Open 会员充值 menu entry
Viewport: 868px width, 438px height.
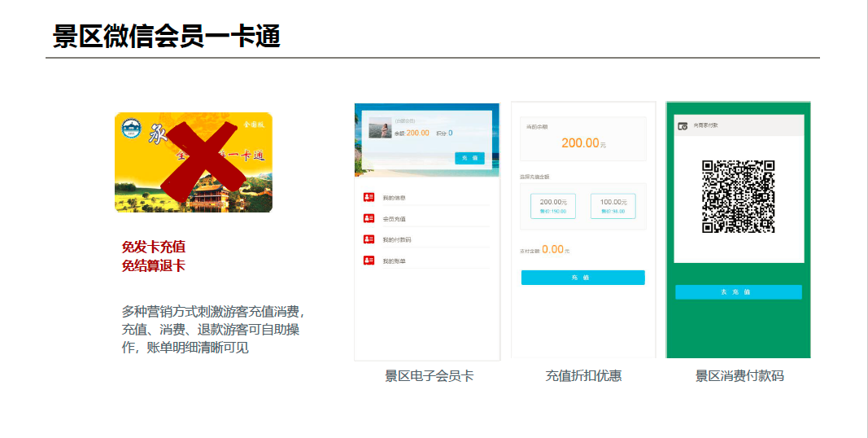click(x=394, y=219)
